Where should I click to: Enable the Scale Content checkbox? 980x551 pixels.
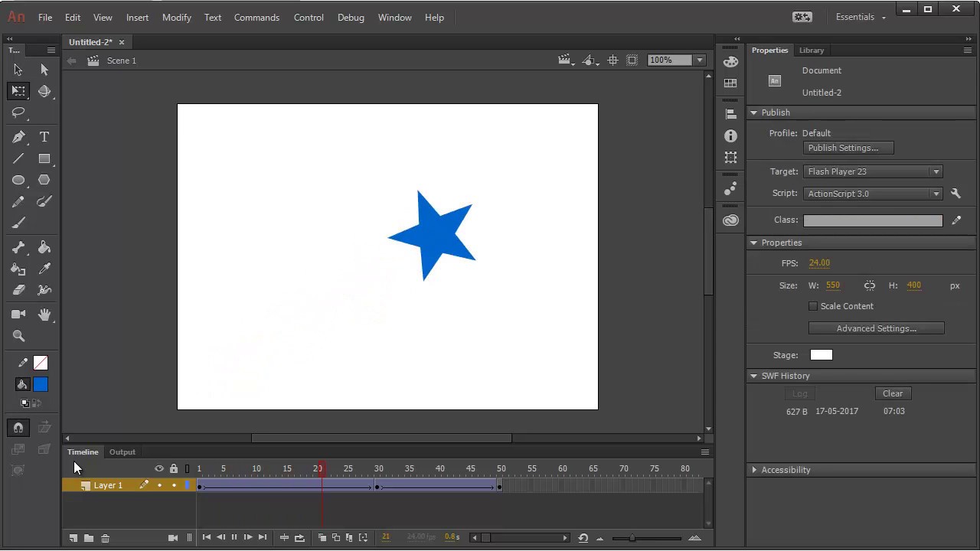pos(813,306)
